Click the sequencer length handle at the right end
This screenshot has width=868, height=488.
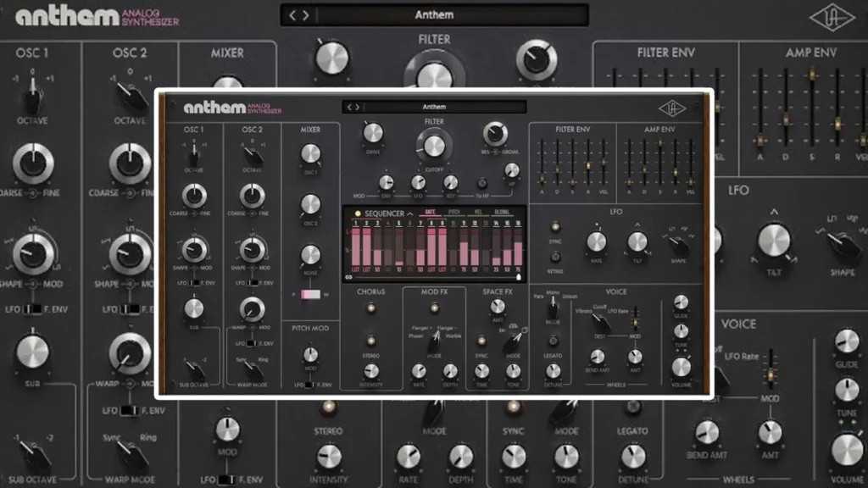click(x=519, y=277)
